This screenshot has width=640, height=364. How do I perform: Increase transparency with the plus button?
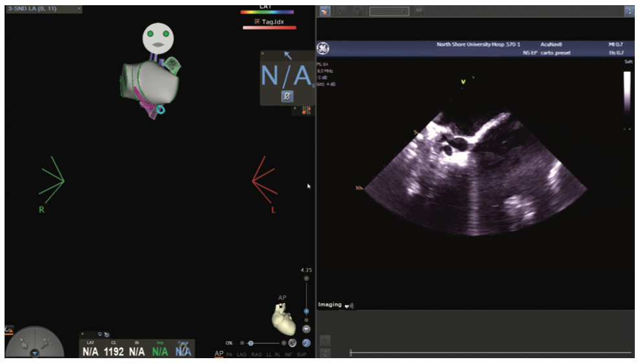(x=284, y=343)
